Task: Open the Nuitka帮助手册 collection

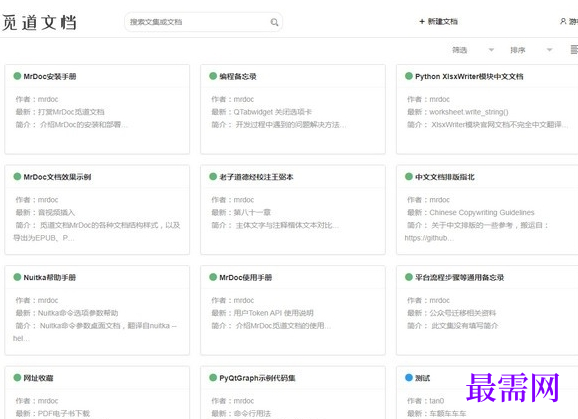Action: pos(50,277)
